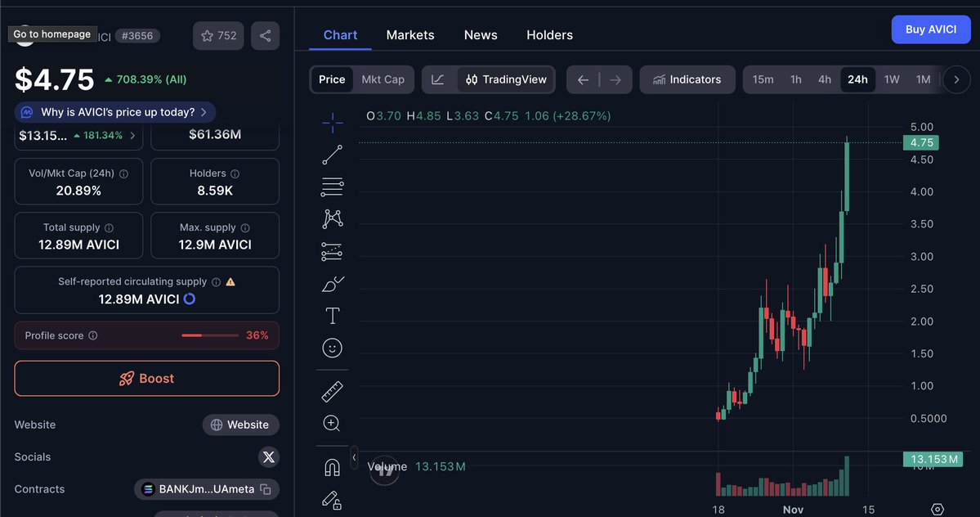The image size is (980, 517).
Task: Select the TradingView chart mode
Action: click(506, 79)
